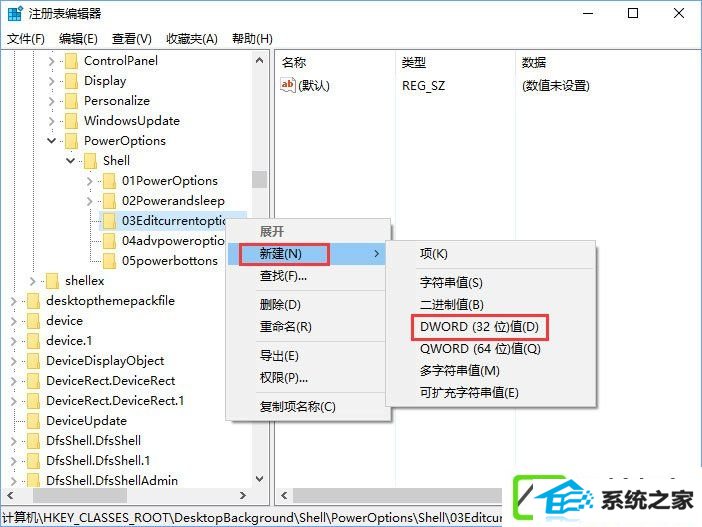Image resolution: width=702 pixels, height=527 pixels.
Task: Open the 编辑(E) menu
Action: point(78,39)
